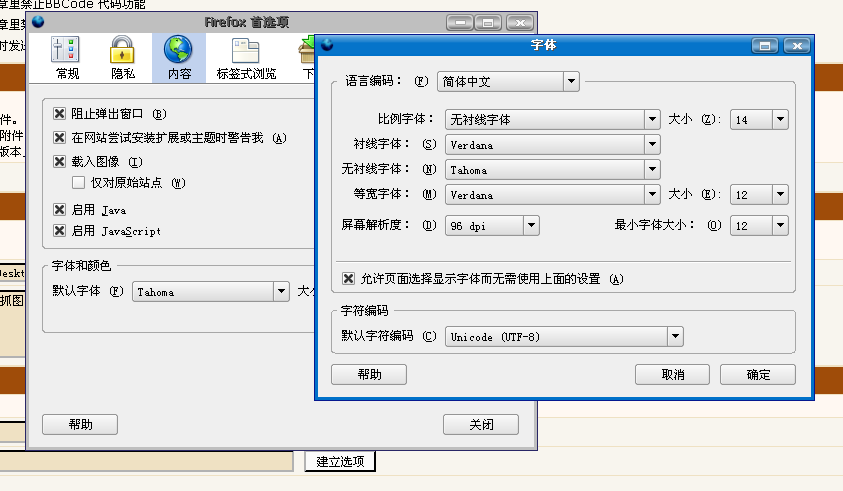Open the 衬线字体 Verdana dropdown
Screen dimensions: 843x491
coord(553,144)
